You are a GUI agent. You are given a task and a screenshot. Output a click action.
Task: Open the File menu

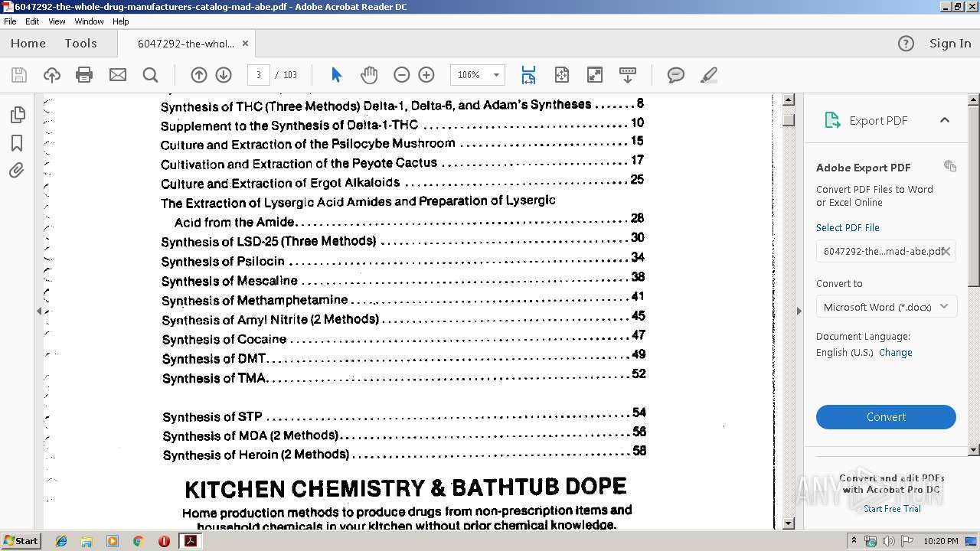coord(10,21)
